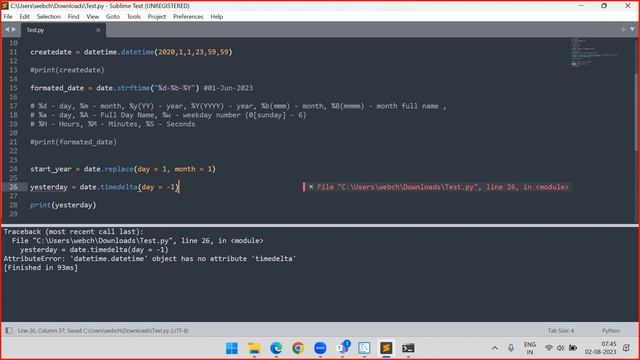Click the Traceback header in output panel

(x=73, y=232)
